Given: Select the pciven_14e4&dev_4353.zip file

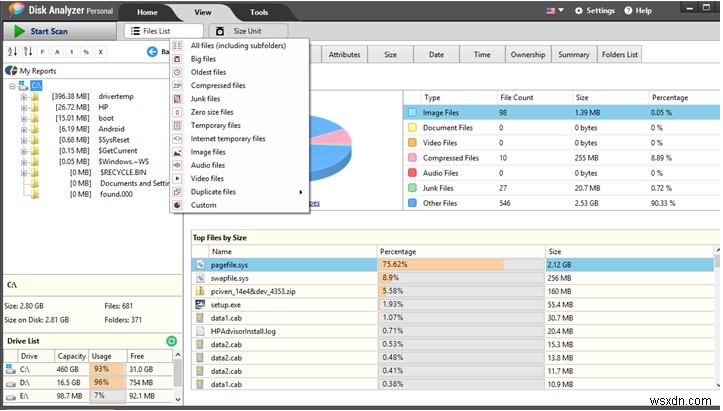Looking at the screenshot, I should point(453,292).
